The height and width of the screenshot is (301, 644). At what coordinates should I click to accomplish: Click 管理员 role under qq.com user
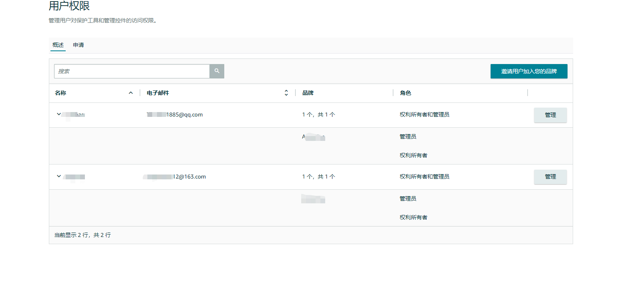click(x=408, y=136)
